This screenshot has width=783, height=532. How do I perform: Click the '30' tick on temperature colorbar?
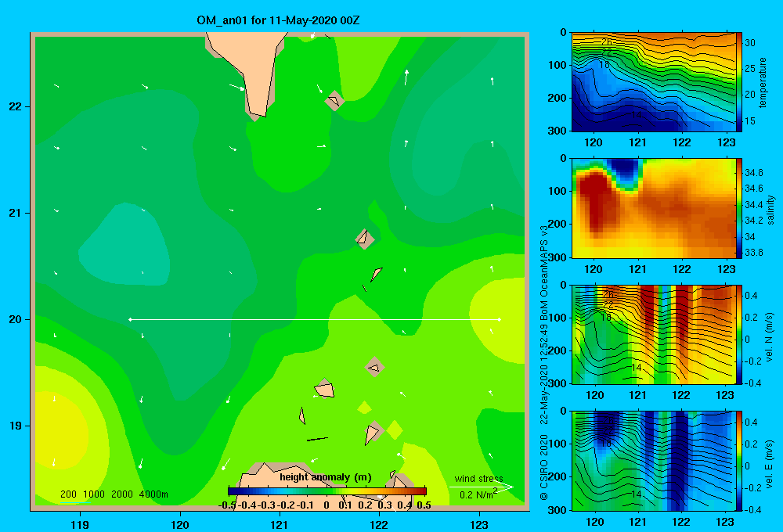point(750,43)
